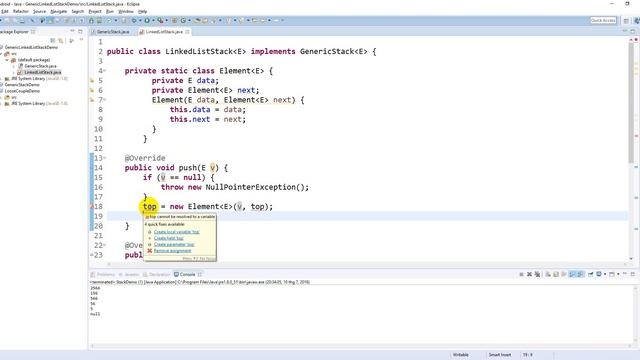Viewport: 640px width, 360px height.
Task: Click 'Create parameter top' quick fix
Action: [174, 244]
